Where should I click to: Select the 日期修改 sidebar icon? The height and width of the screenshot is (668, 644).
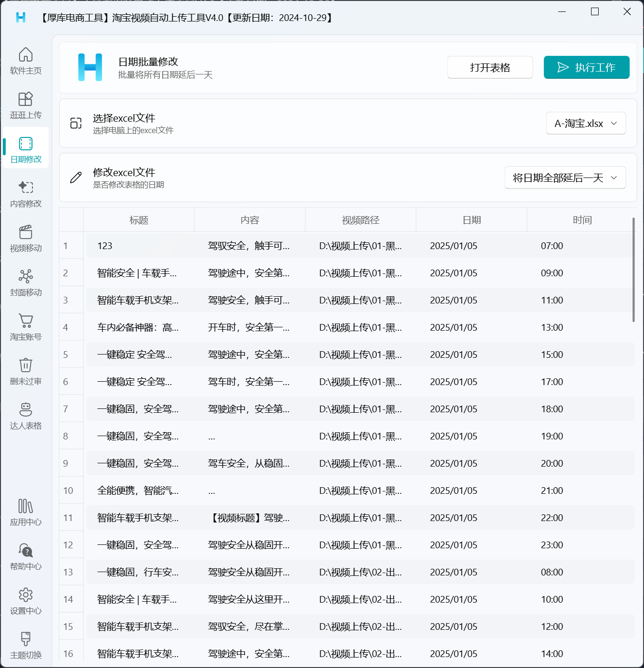pyautogui.click(x=26, y=143)
